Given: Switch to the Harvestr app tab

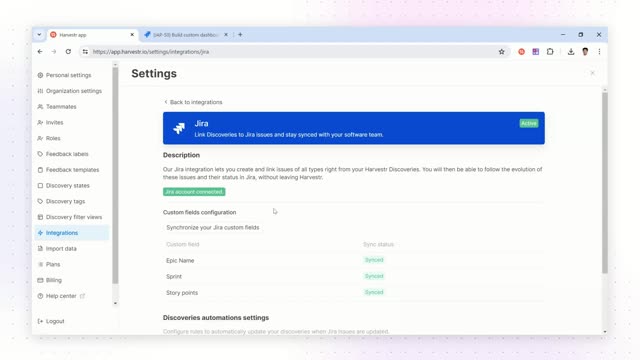Looking at the screenshot, I should pos(92,35).
